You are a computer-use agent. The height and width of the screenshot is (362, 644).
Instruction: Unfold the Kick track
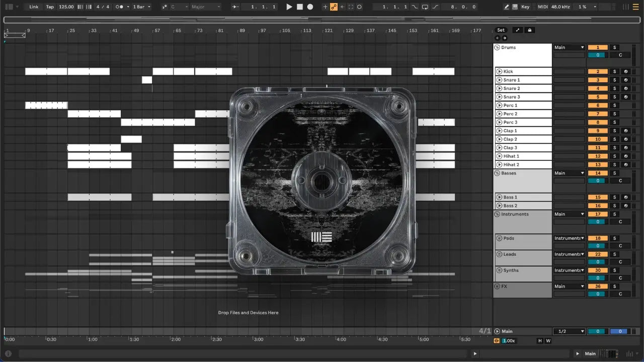tap(499, 71)
